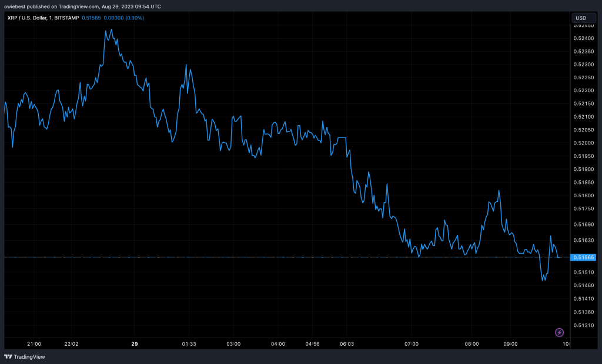Click the 0.52400 price scale label
Viewport: 602px width, 364px height.
(584, 38)
